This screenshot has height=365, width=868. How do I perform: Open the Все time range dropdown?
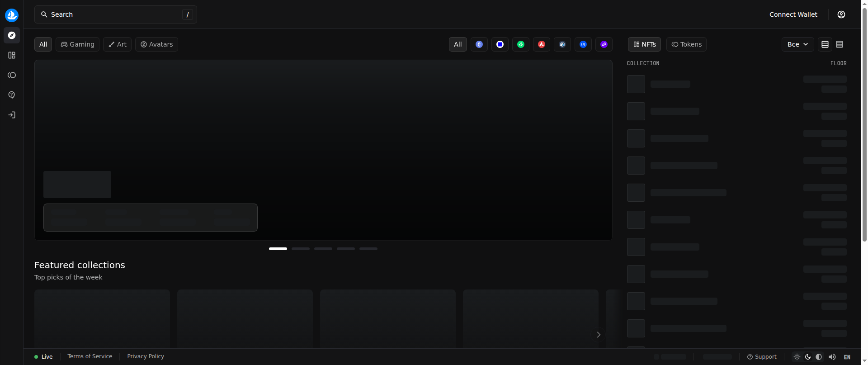798,44
